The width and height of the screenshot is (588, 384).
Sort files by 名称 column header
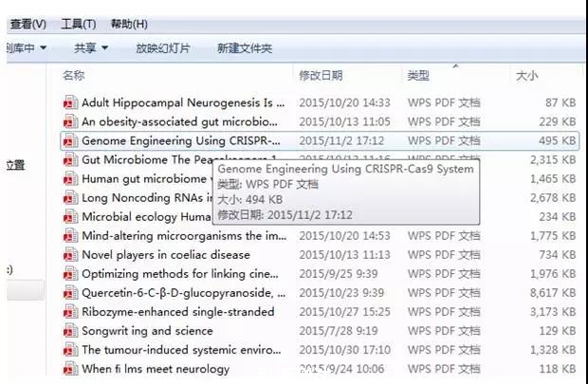tap(74, 75)
